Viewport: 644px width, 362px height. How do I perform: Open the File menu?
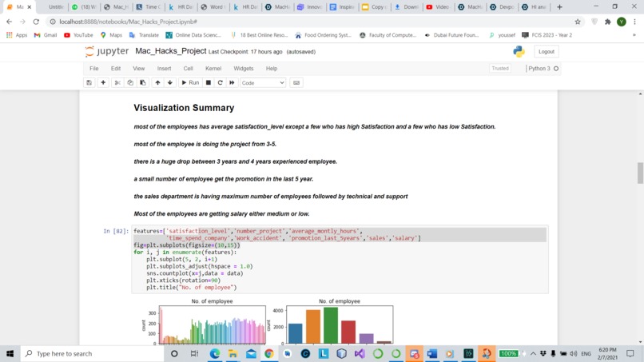[94, 69]
